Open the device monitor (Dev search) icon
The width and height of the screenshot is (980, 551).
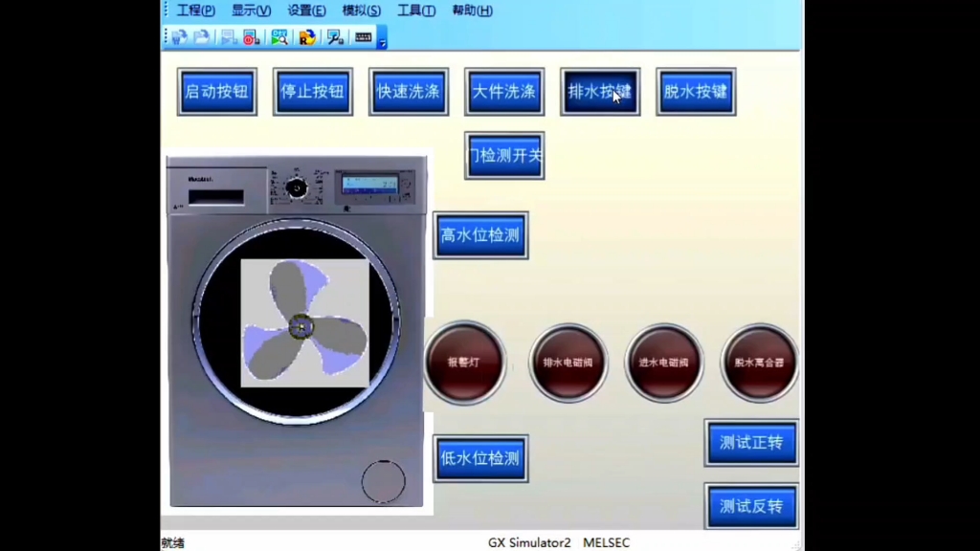(279, 37)
